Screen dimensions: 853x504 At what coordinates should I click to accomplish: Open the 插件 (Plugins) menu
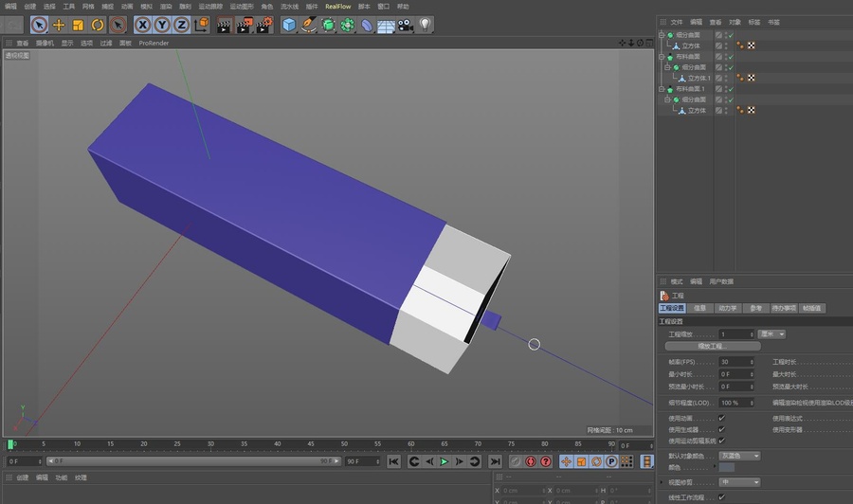coord(312,7)
